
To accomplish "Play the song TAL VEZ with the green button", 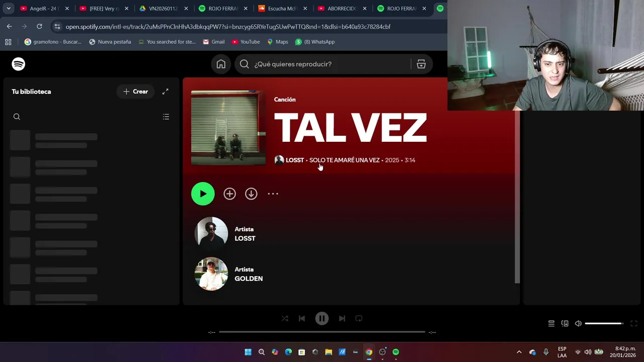I will (203, 194).
